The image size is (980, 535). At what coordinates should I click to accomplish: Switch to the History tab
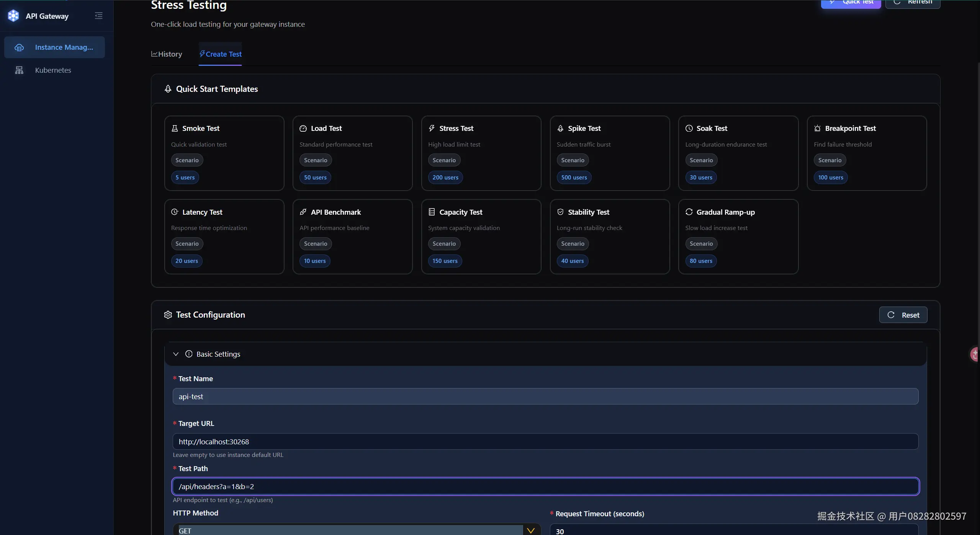pos(167,54)
